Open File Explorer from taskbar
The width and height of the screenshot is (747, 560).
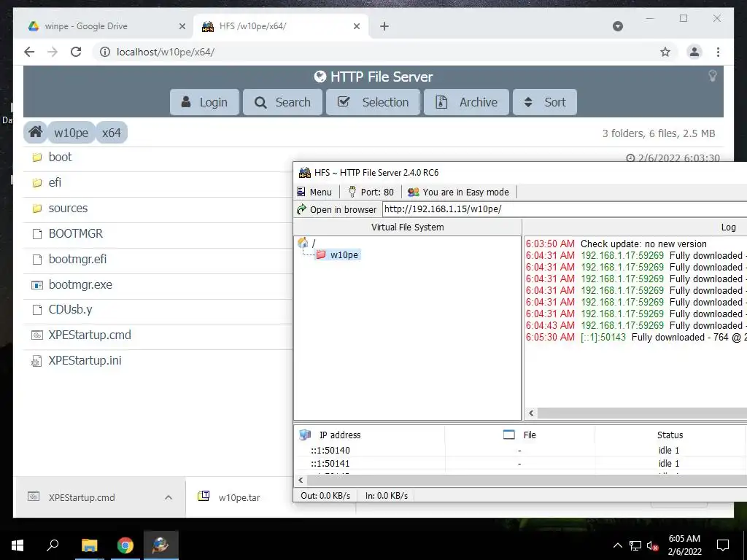pyautogui.click(x=89, y=545)
